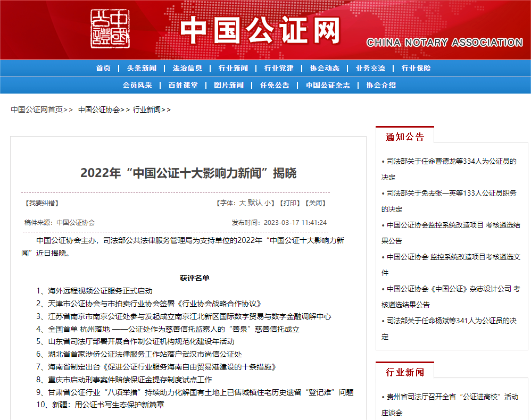
Task: Open 图片新闻 navigation item
Action: pyautogui.click(x=229, y=85)
